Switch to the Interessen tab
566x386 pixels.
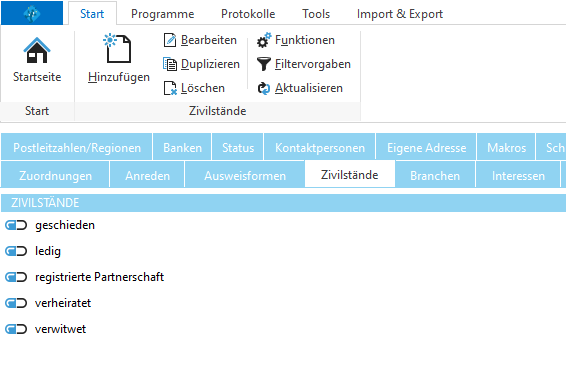(518, 175)
